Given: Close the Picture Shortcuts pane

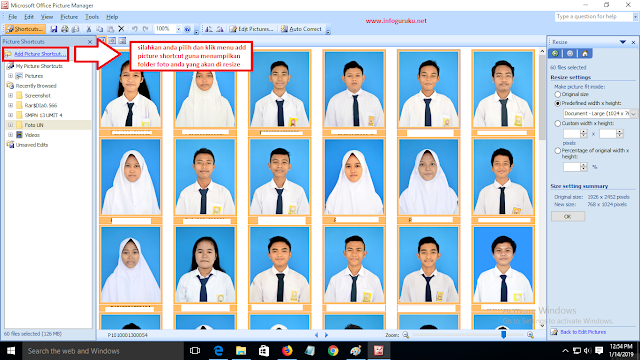Looking at the screenshot, I should click(x=90, y=42).
